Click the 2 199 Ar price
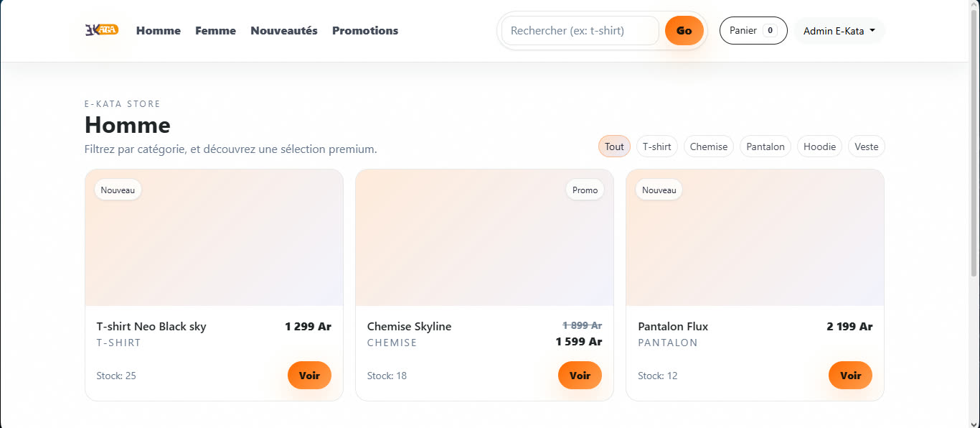 (849, 327)
